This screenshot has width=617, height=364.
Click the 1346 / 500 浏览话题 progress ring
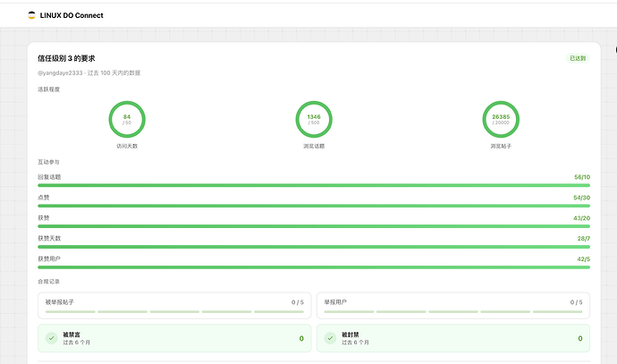314,119
